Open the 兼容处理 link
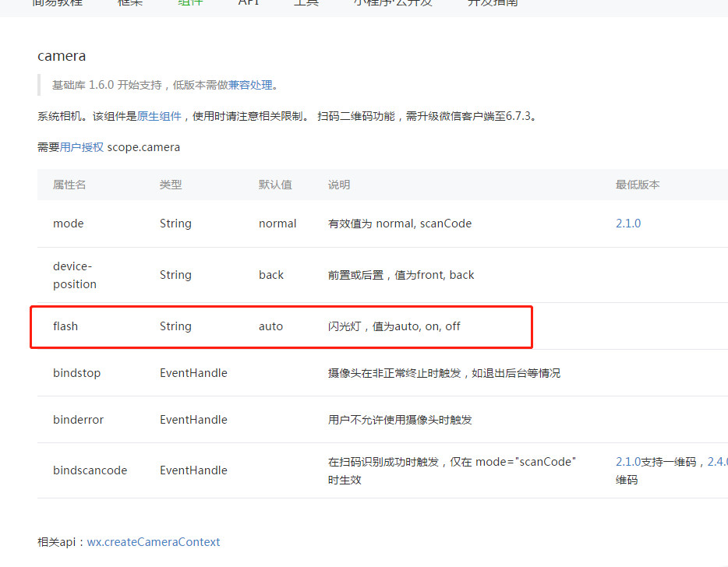 pyautogui.click(x=250, y=85)
